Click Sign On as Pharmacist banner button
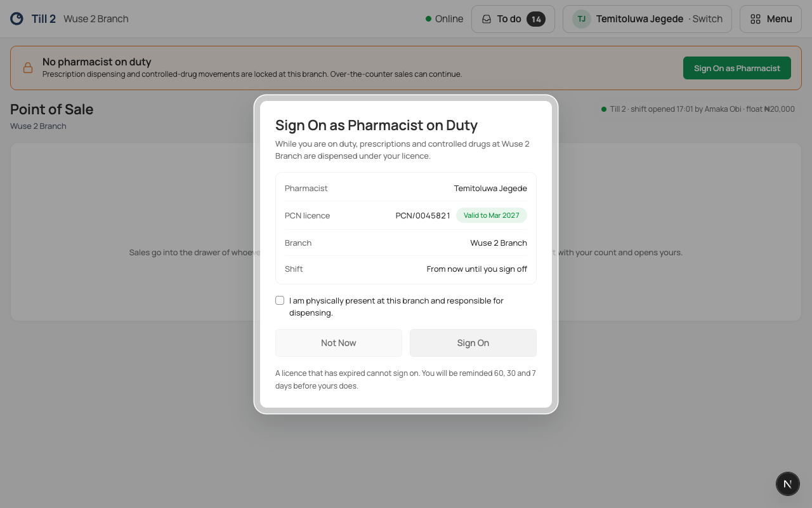 tap(737, 68)
